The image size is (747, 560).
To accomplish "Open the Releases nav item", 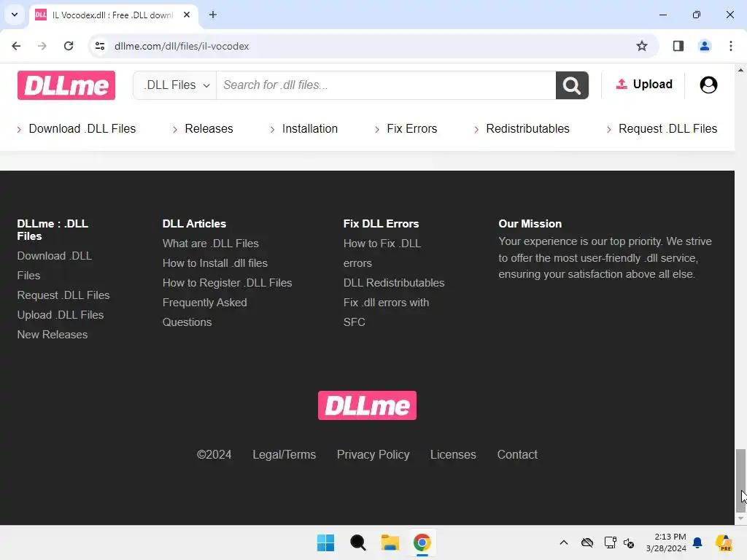I will pos(209,128).
